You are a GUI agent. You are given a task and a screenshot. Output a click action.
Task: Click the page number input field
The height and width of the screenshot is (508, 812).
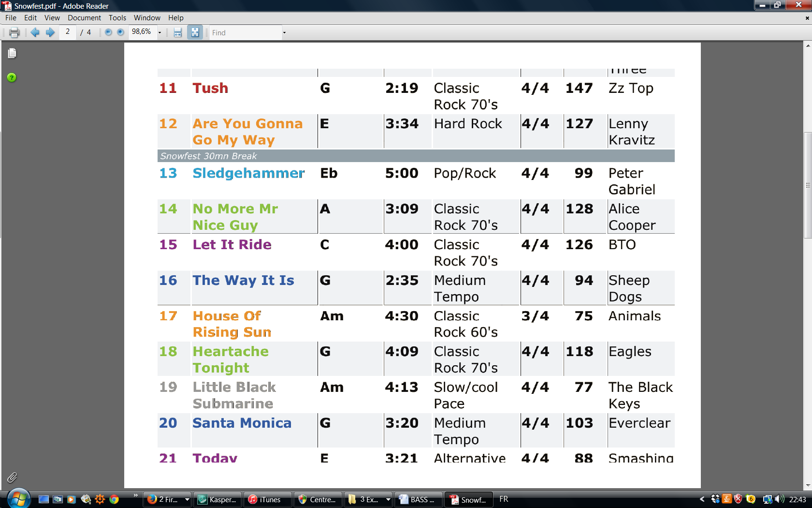pyautogui.click(x=68, y=32)
